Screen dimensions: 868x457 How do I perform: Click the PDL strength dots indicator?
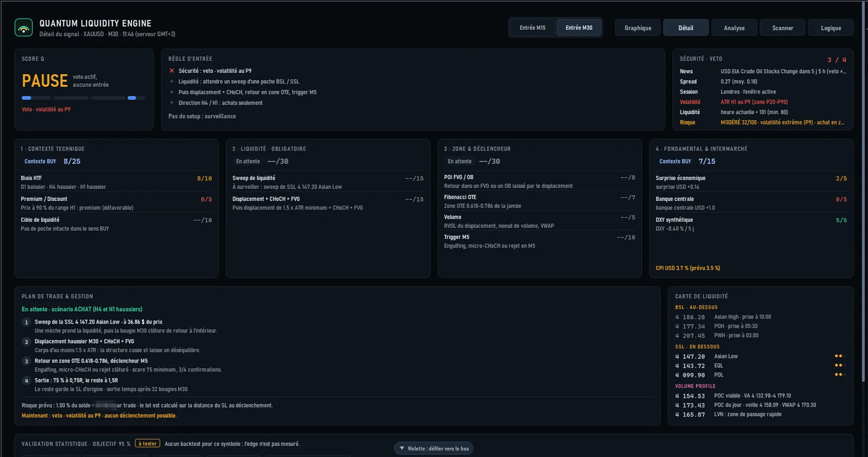coord(840,375)
